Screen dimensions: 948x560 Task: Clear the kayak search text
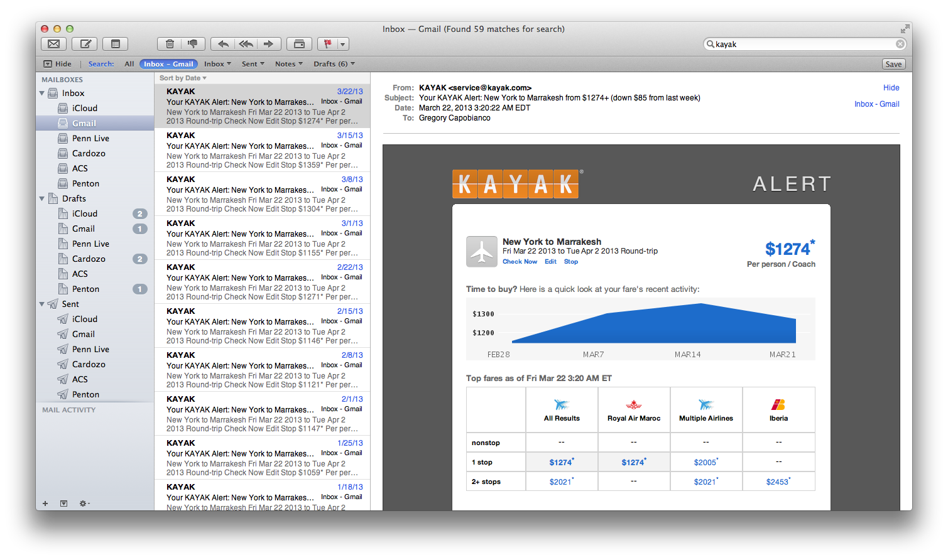(x=900, y=44)
